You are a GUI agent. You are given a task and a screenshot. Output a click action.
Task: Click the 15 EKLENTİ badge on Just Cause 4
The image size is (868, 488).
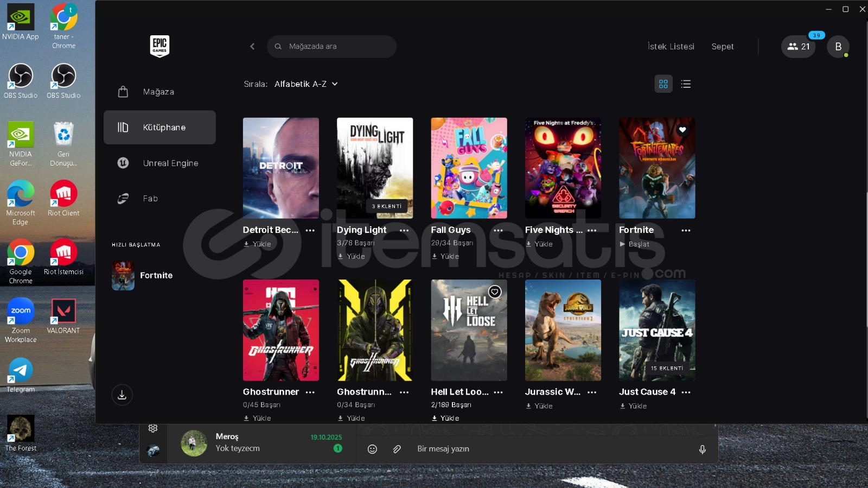(667, 368)
